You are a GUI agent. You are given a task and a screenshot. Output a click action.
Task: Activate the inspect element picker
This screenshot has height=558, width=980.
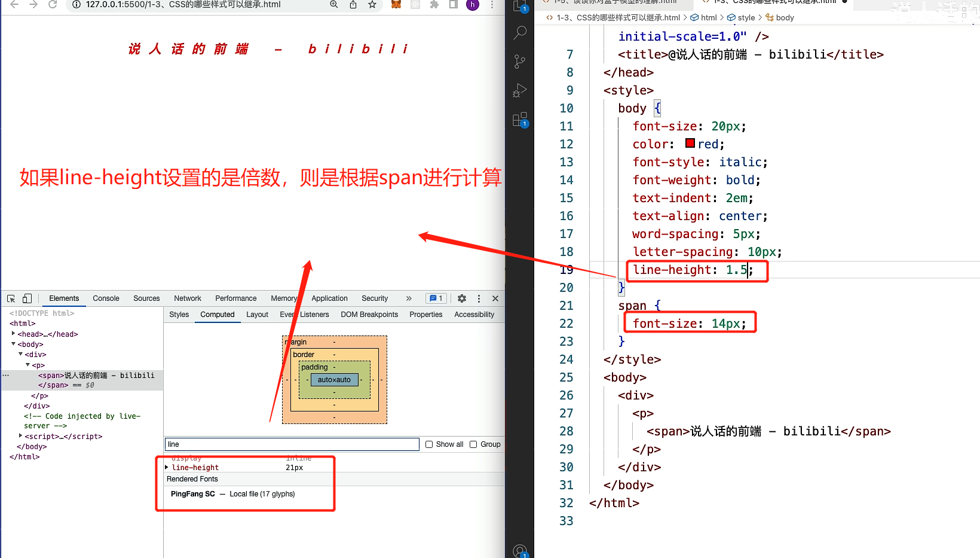coord(11,298)
